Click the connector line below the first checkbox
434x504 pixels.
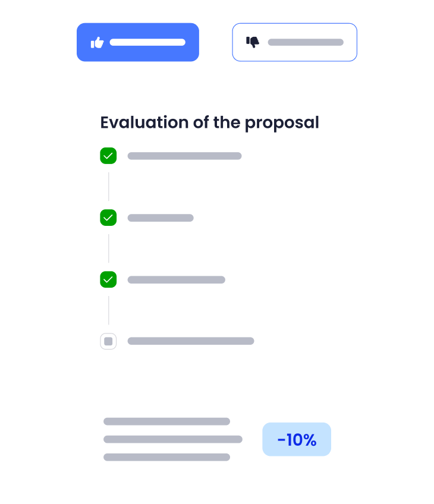coord(109,187)
